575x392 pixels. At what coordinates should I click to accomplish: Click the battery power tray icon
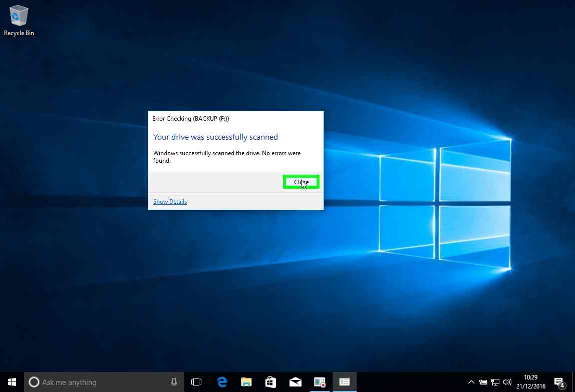(x=483, y=382)
